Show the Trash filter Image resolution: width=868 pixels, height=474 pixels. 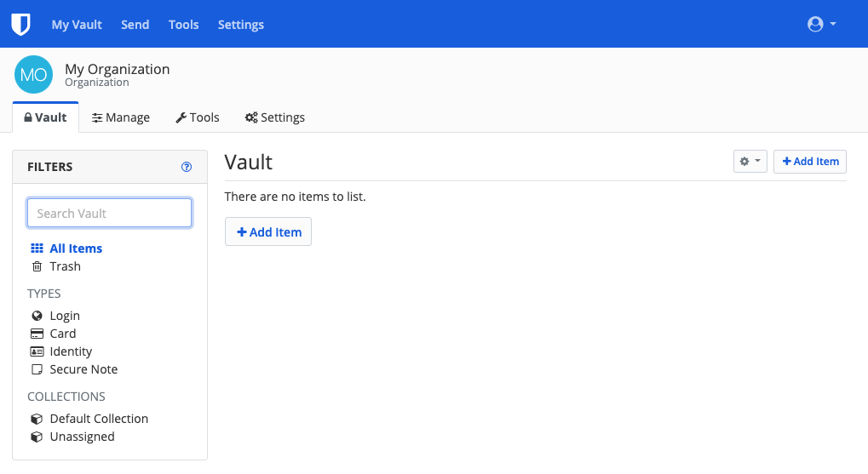pos(66,266)
